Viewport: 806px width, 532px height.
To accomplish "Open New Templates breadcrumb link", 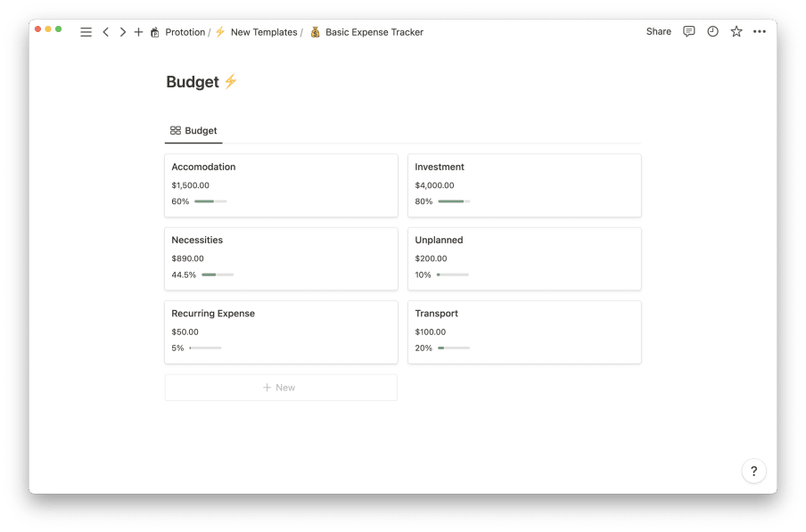I will (x=264, y=32).
